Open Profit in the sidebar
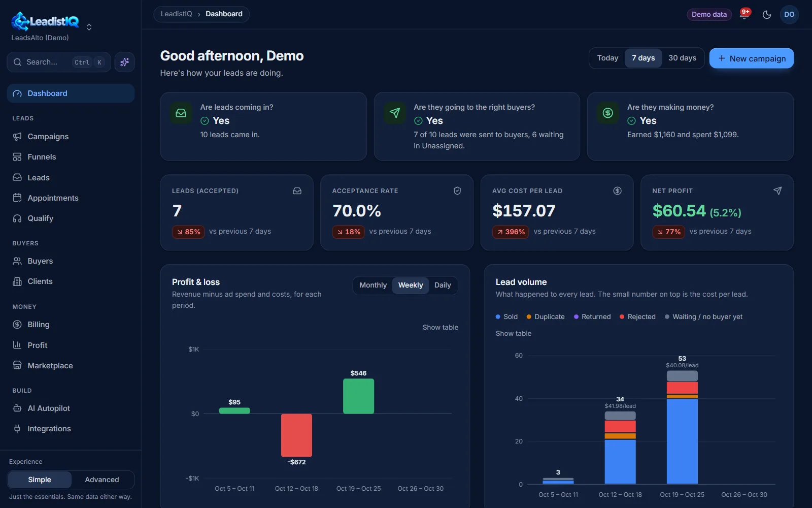This screenshot has width=812, height=508. point(71,345)
